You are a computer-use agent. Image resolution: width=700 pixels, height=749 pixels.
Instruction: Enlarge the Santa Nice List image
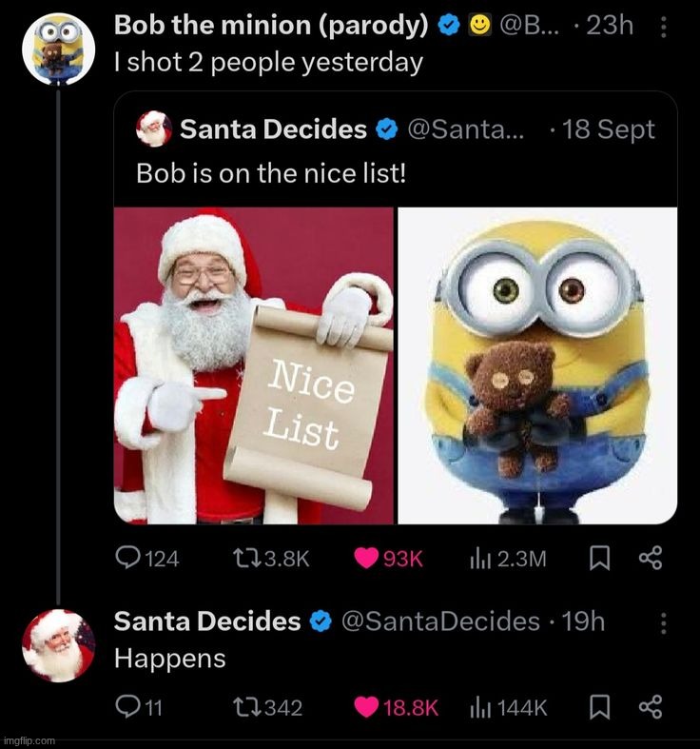tap(253, 365)
